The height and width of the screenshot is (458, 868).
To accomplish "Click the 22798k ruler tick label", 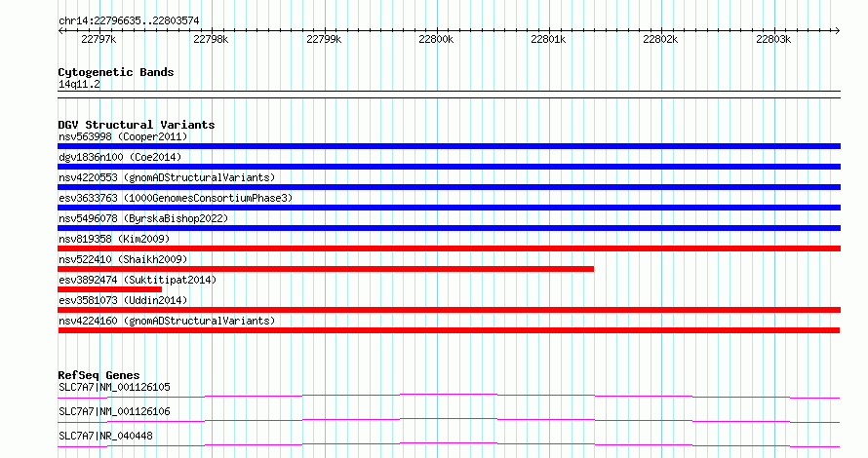I will 211,39.
